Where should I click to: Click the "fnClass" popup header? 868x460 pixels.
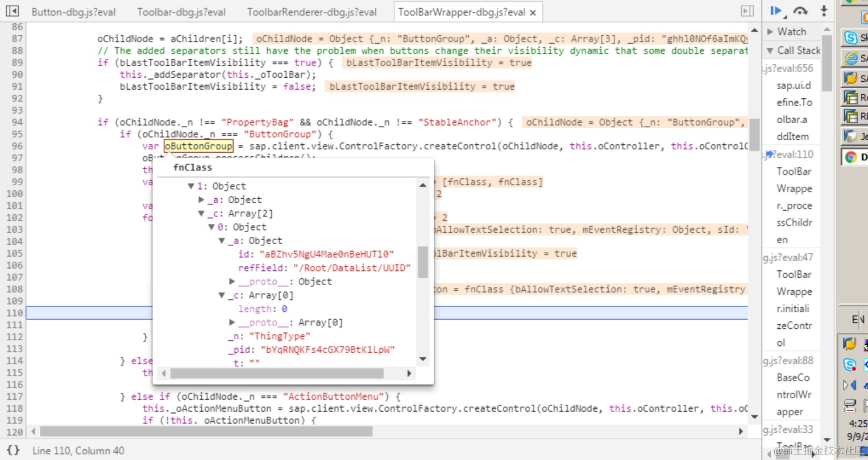pos(193,168)
